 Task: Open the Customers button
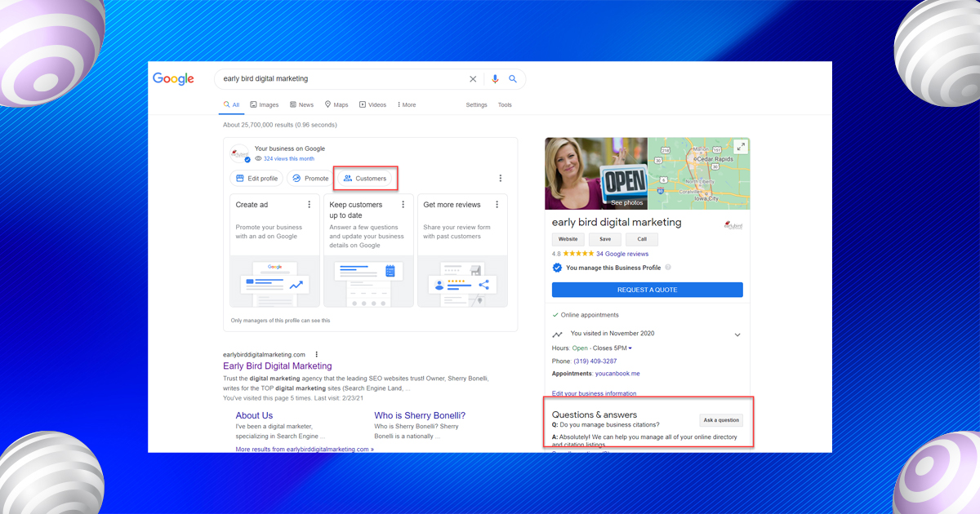point(365,179)
